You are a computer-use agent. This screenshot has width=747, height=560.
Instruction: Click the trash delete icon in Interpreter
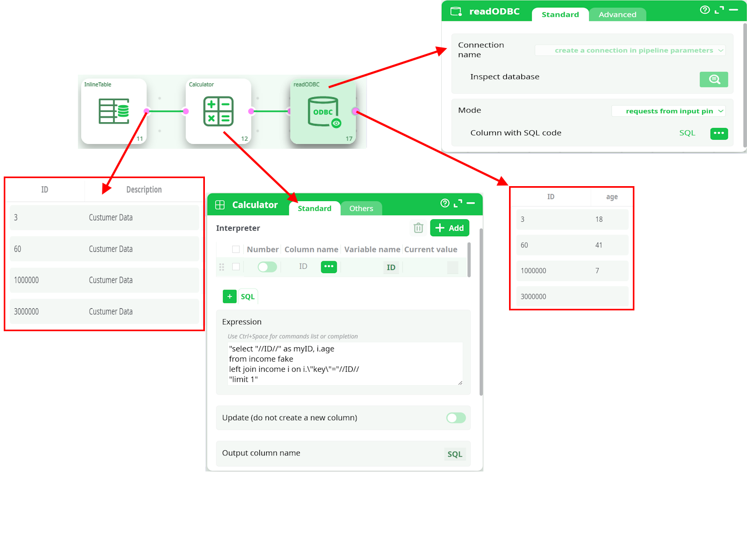pos(418,228)
